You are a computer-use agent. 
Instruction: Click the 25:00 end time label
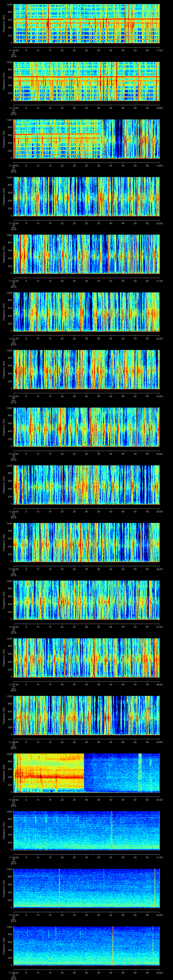pos(159,511)
